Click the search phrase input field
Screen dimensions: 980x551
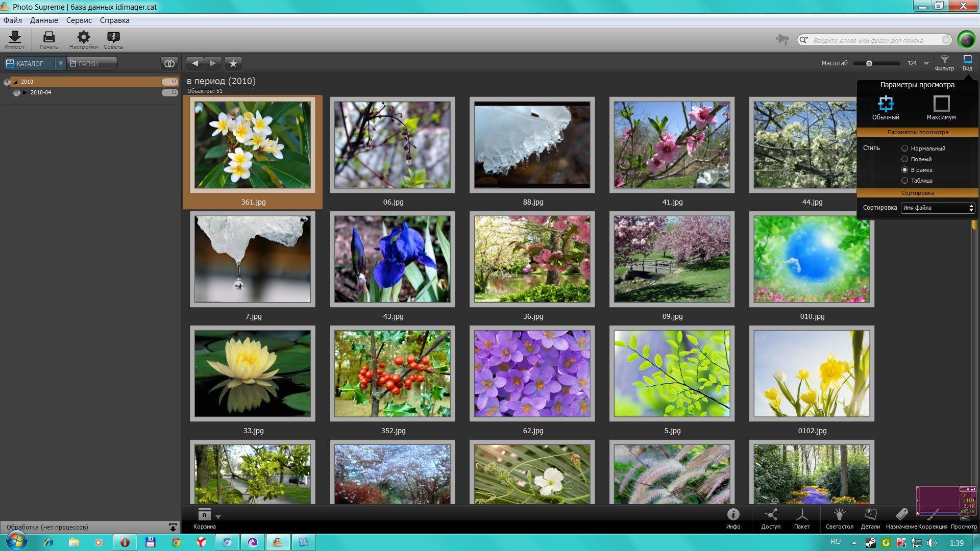(x=874, y=40)
